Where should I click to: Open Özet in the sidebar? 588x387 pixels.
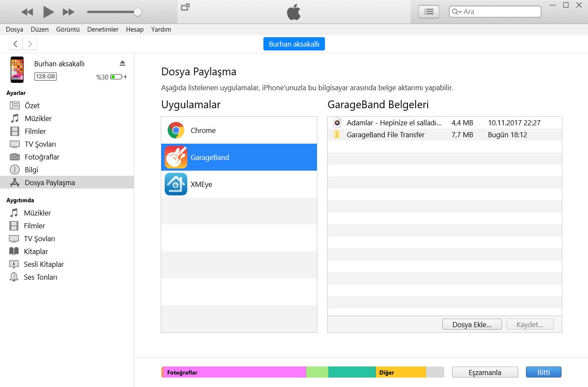pyautogui.click(x=32, y=106)
